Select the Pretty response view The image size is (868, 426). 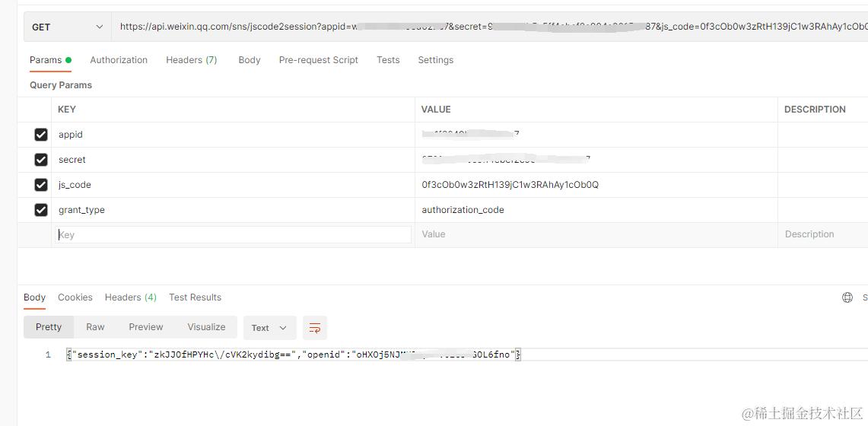pyautogui.click(x=49, y=327)
